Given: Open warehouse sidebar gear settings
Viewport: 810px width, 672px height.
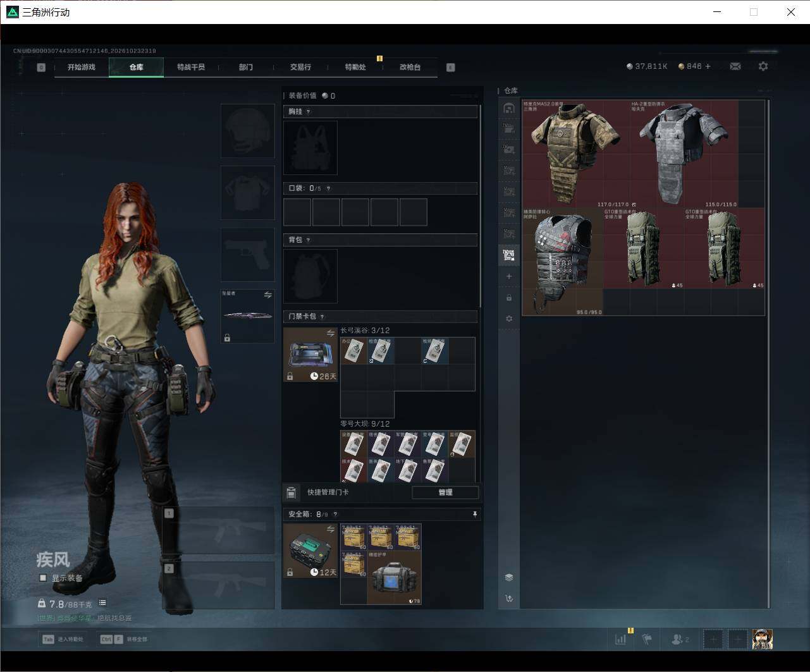Looking at the screenshot, I should coord(509,319).
